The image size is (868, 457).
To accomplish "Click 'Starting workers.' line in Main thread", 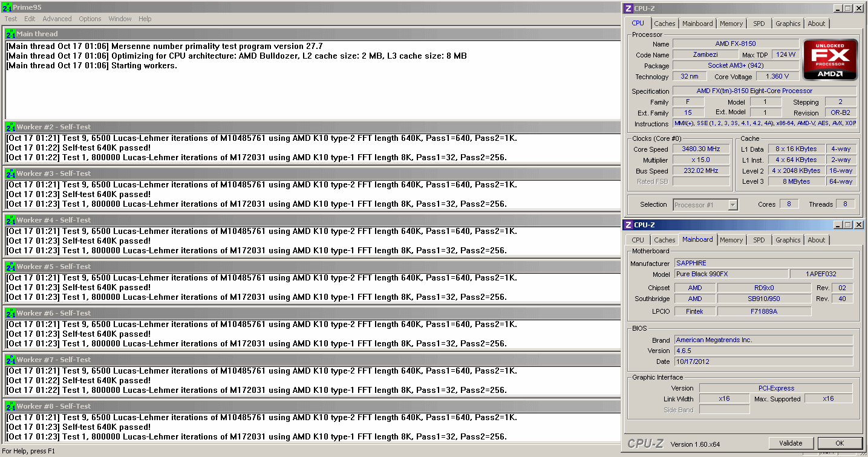I will pyautogui.click(x=91, y=65).
